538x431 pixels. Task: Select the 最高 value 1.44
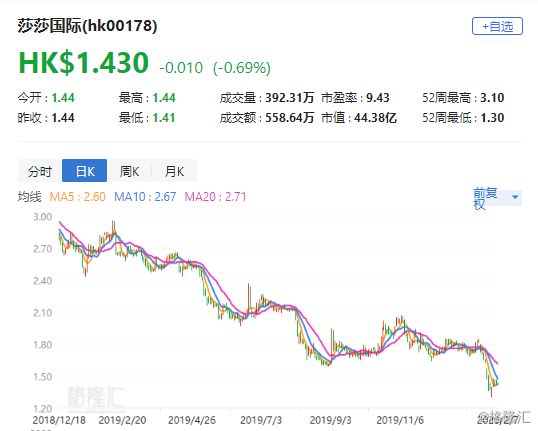164,98
